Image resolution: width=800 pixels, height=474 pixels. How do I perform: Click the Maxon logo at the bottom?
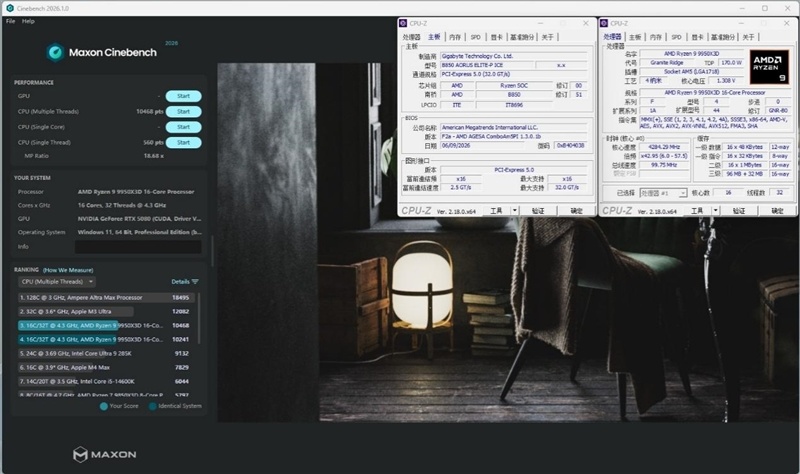[105, 454]
